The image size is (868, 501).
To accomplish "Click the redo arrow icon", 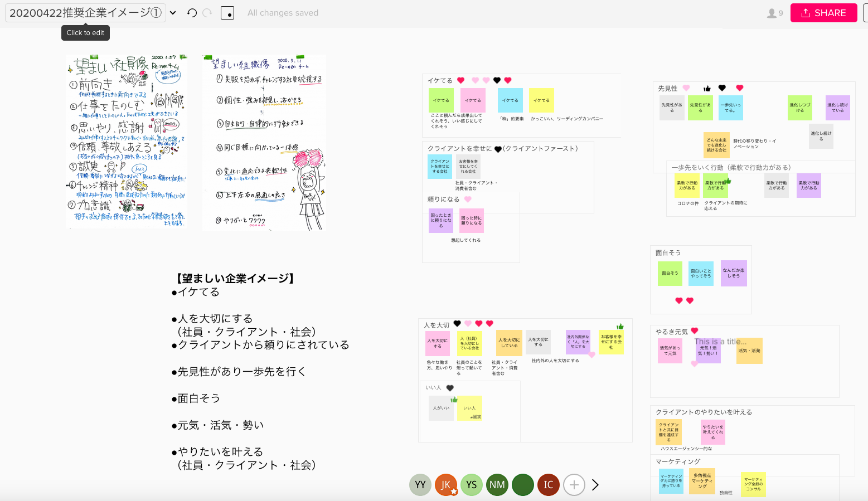I will (x=207, y=13).
